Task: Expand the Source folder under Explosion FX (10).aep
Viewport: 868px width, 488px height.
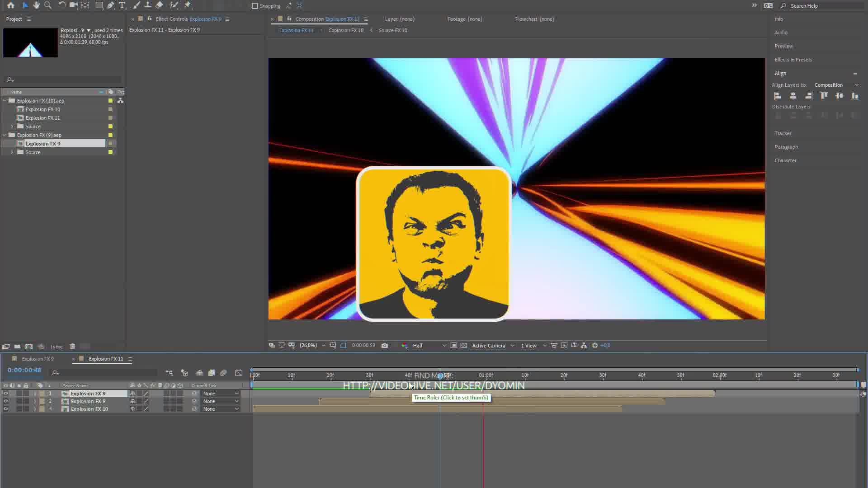Action: pyautogui.click(x=12, y=127)
